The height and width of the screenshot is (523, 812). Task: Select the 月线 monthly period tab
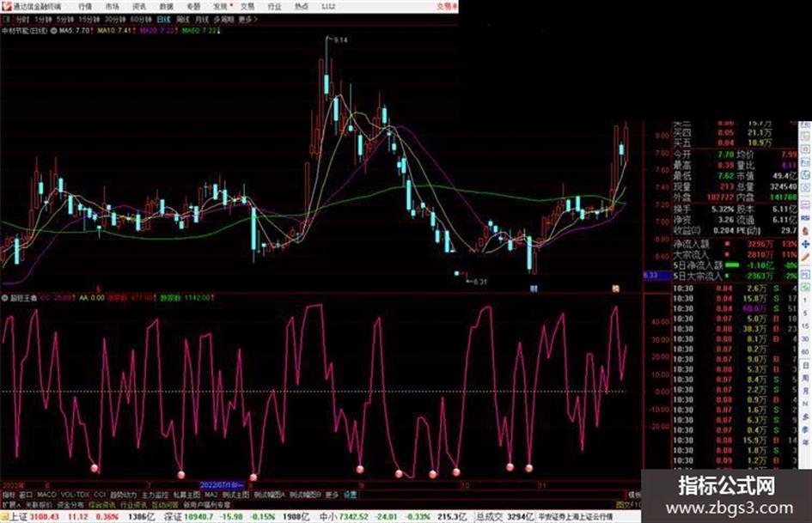coord(201,19)
